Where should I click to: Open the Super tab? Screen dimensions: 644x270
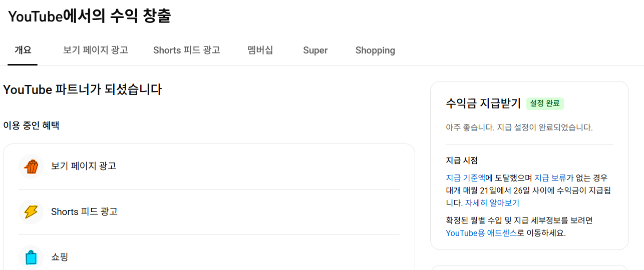click(x=315, y=50)
